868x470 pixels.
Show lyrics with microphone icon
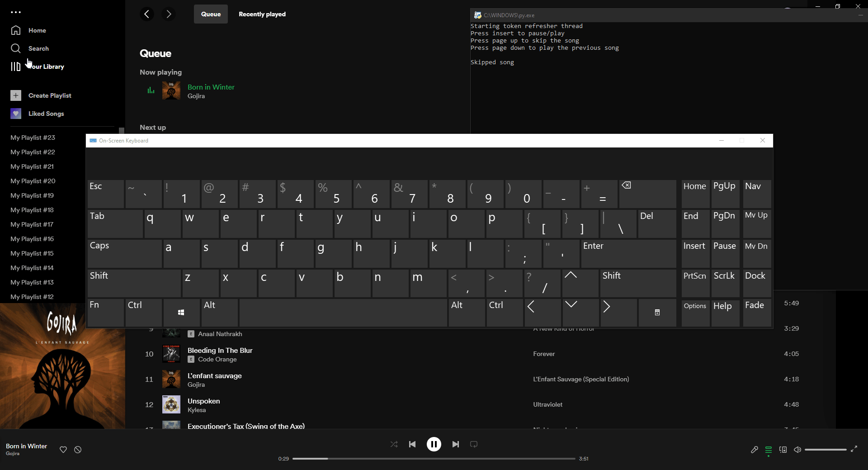coord(754,450)
